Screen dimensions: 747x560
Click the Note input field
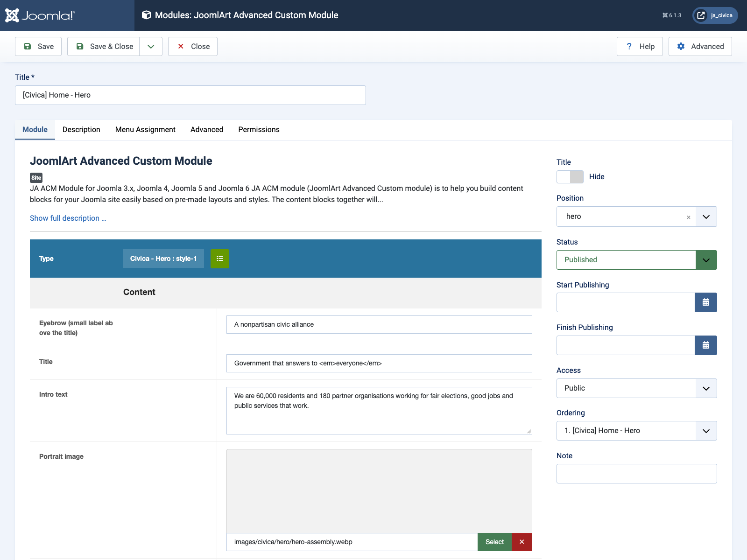pyautogui.click(x=637, y=474)
